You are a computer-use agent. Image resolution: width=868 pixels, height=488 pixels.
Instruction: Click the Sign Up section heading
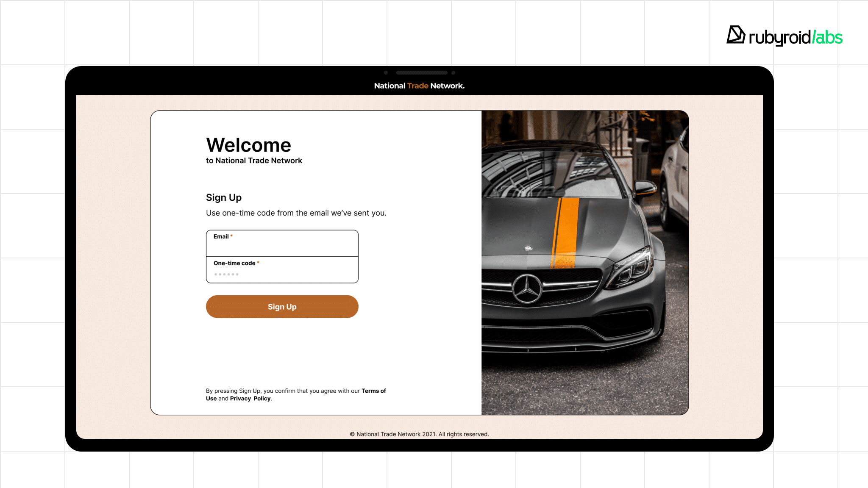(x=223, y=198)
